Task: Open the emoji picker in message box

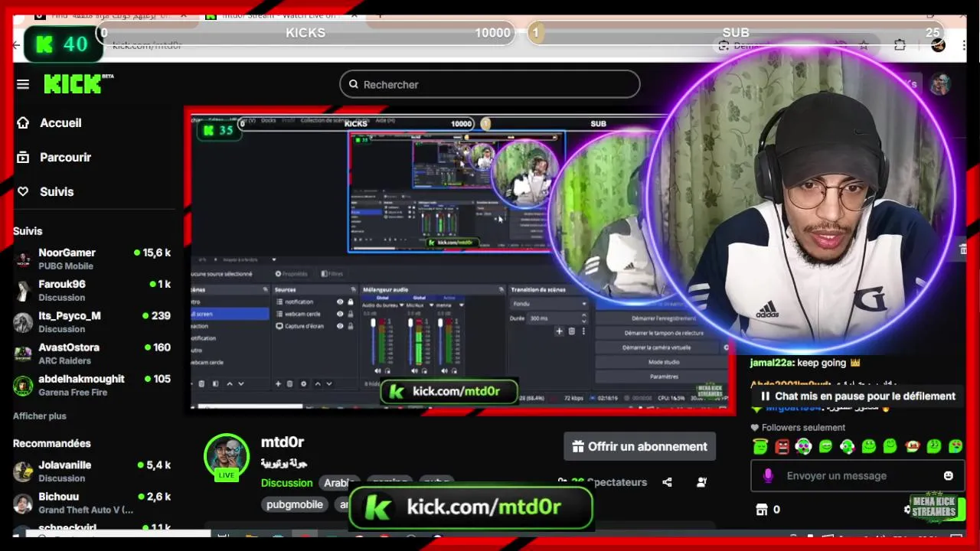Action: click(x=949, y=475)
